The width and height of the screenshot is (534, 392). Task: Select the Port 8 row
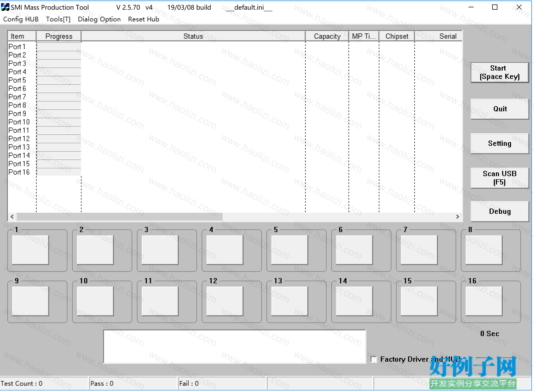235,105
